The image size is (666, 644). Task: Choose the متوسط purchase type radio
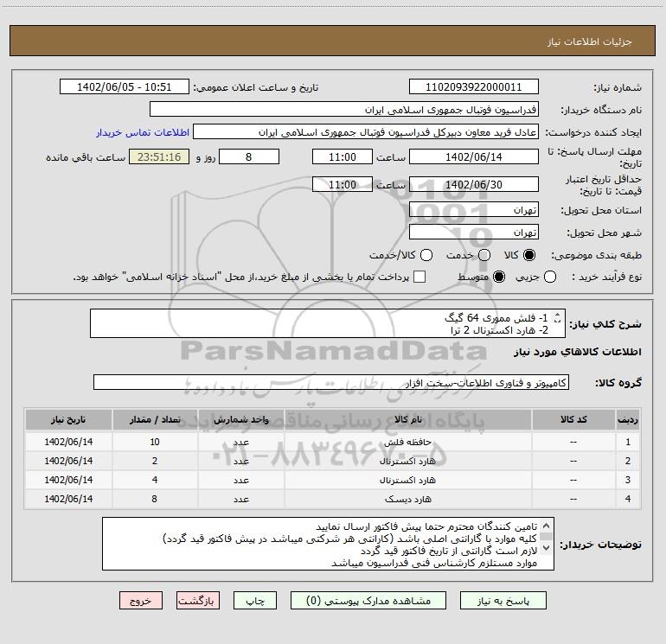coord(499,277)
